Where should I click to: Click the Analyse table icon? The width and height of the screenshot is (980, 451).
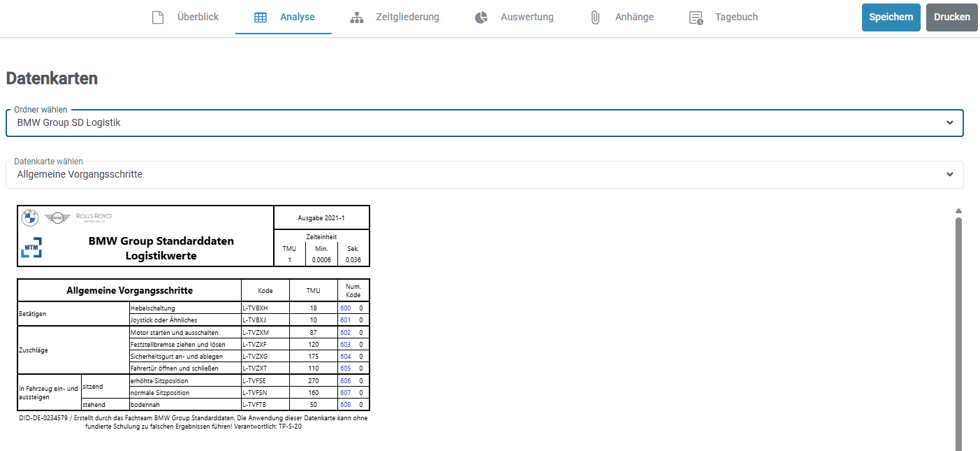coord(260,17)
